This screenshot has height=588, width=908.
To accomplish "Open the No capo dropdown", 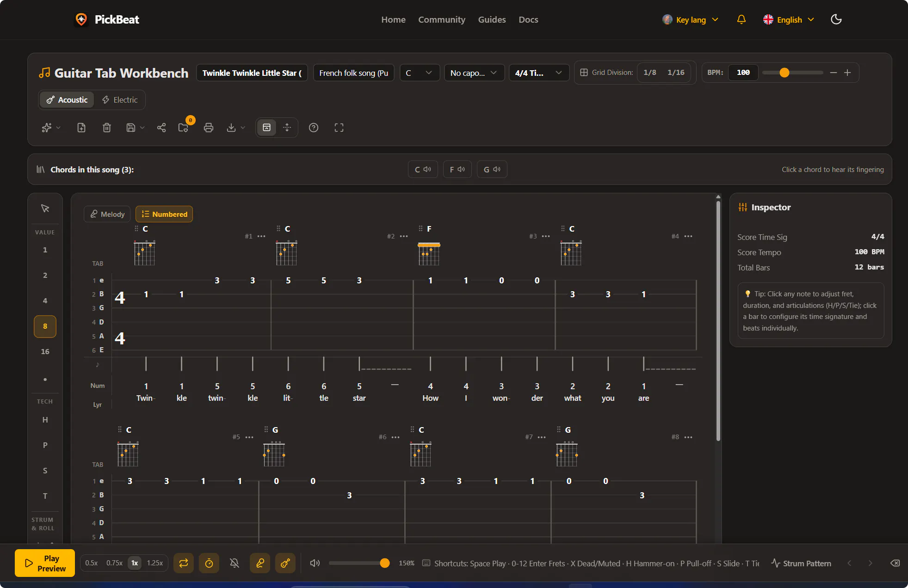I will click(x=474, y=73).
